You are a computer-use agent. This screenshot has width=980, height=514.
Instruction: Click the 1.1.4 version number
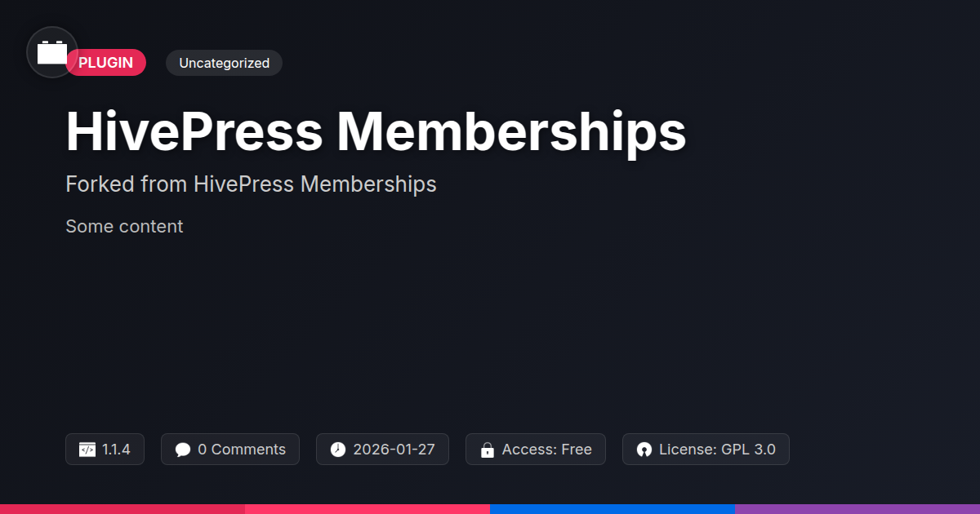point(116,450)
